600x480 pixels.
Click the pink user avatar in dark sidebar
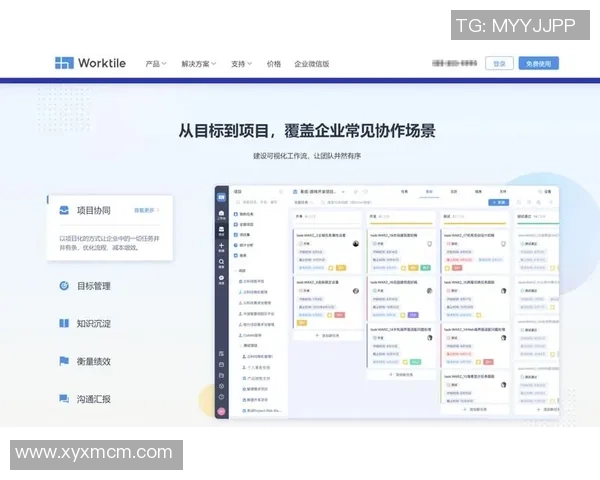point(222,411)
